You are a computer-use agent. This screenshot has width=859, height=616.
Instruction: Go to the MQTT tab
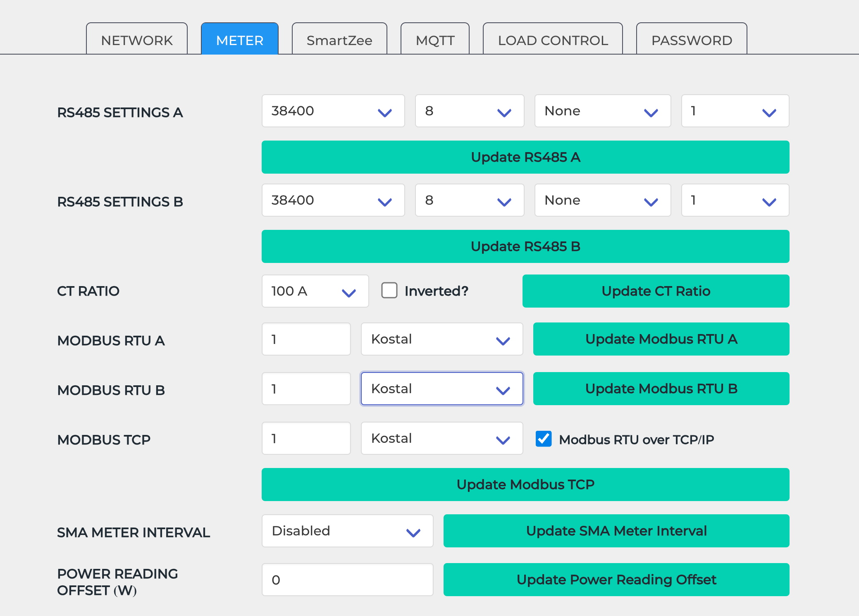click(435, 40)
